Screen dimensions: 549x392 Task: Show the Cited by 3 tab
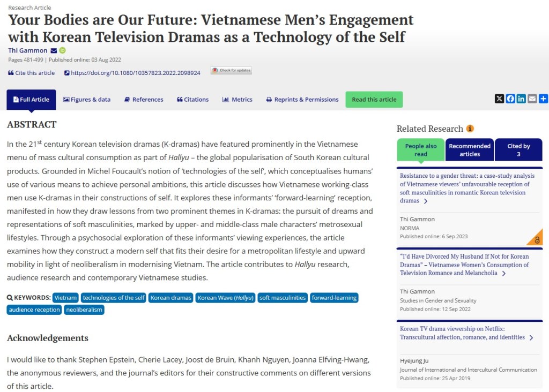[x=518, y=150]
